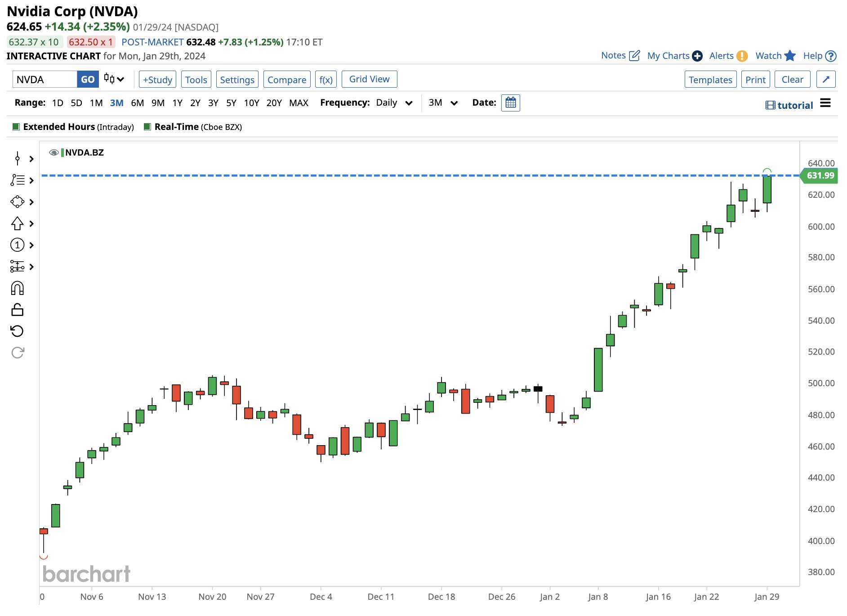
Task: Toggle the magnet snap mode
Action: 18,288
